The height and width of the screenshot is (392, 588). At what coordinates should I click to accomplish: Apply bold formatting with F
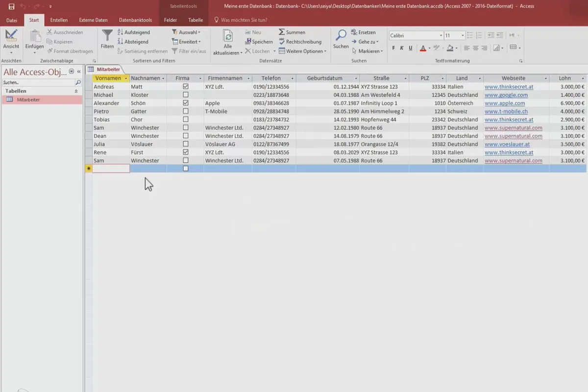[x=393, y=48]
